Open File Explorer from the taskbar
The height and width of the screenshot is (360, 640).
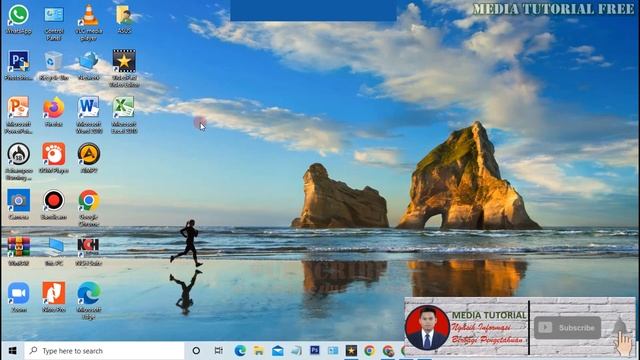[x=259, y=351]
